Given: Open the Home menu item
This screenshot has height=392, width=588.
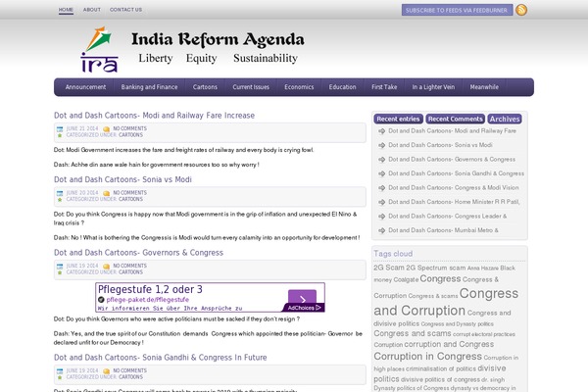Looking at the screenshot, I should pos(66,10).
